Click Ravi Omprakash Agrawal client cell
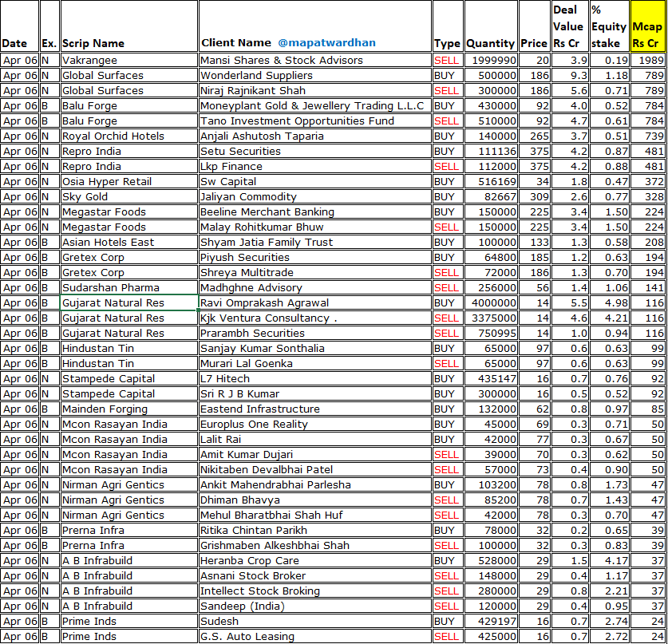The image size is (668, 644). 314,302
